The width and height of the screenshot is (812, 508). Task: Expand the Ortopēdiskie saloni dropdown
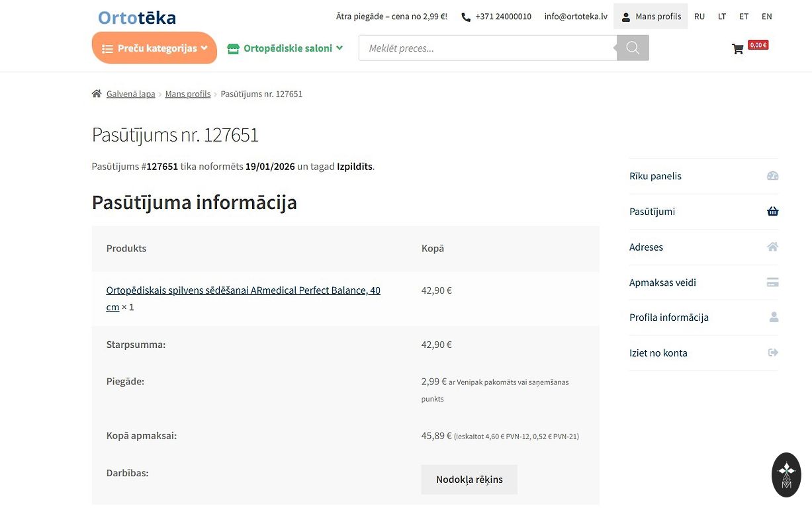285,48
